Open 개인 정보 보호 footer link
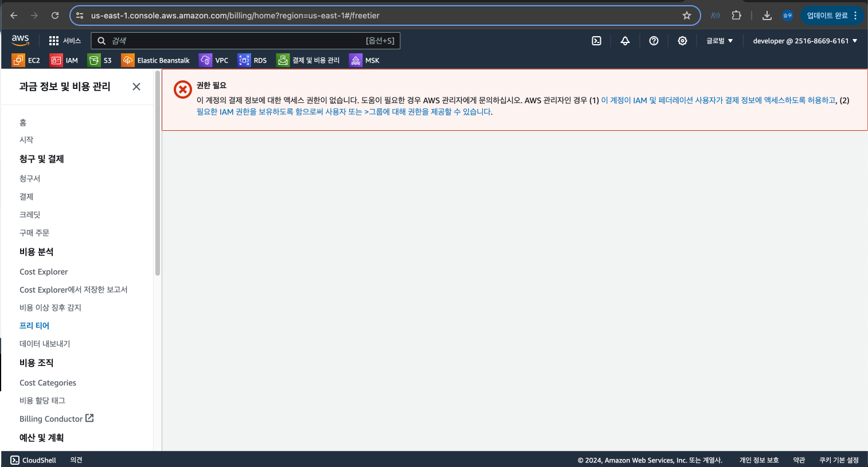Viewport: 868px width, 467px height. pyautogui.click(x=759, y=460)
